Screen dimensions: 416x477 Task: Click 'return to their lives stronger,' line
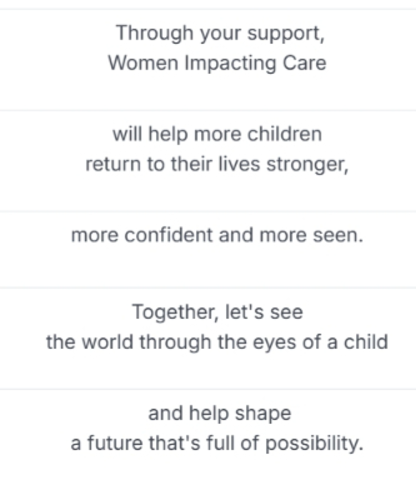click(217, 165)
